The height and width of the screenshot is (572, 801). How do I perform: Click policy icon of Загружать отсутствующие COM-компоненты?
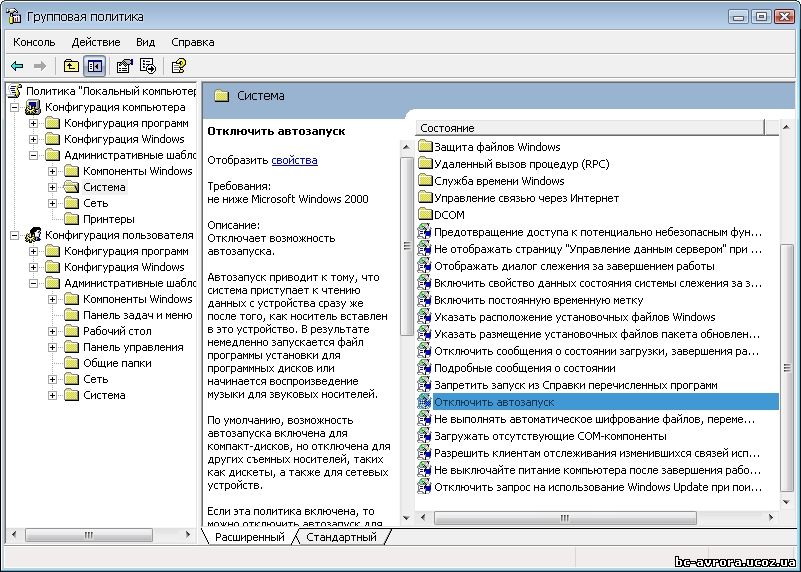[425, 436]
